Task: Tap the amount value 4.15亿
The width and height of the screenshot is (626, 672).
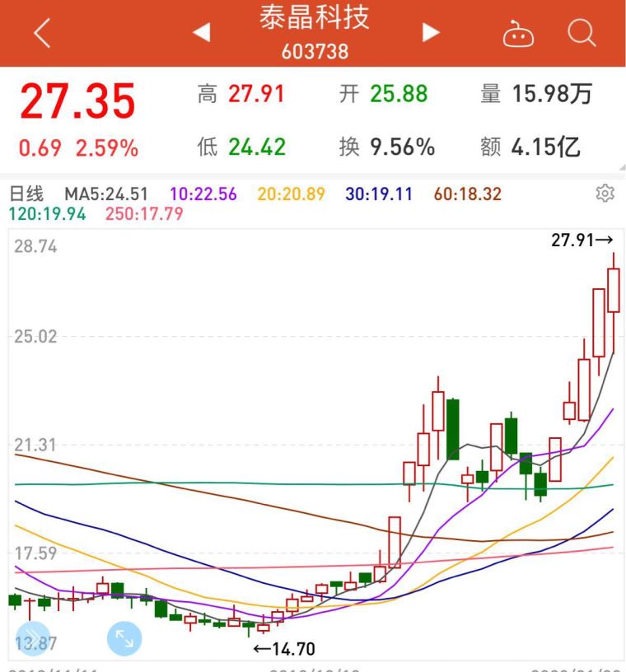Action: (x=546, y=147)
